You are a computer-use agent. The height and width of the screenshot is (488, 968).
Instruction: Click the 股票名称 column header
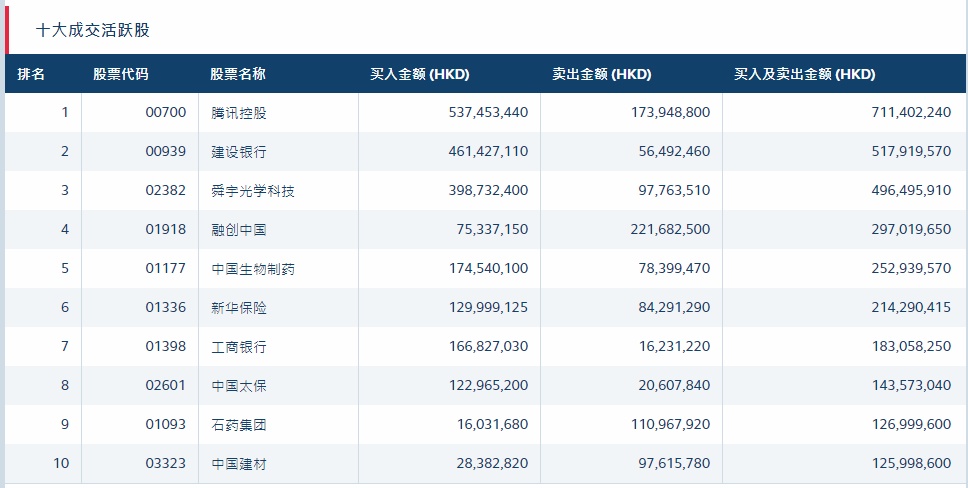click(238, 75)
